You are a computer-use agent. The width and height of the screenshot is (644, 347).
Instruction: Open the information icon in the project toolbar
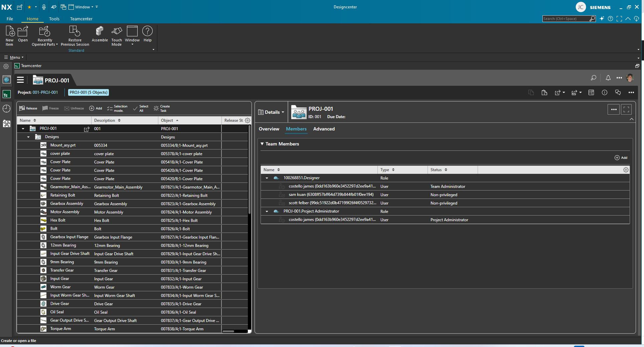click(605, 92)
